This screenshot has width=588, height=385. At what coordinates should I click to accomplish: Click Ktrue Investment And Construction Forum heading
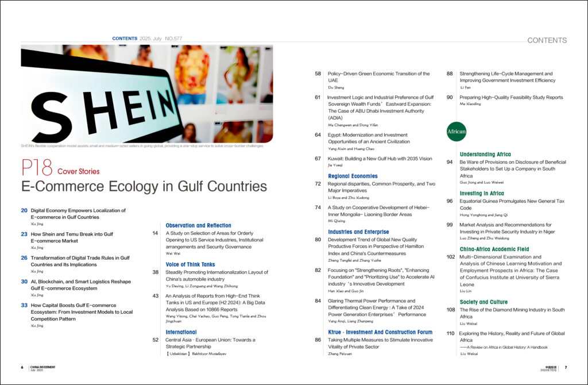click(x=380, y=332)
